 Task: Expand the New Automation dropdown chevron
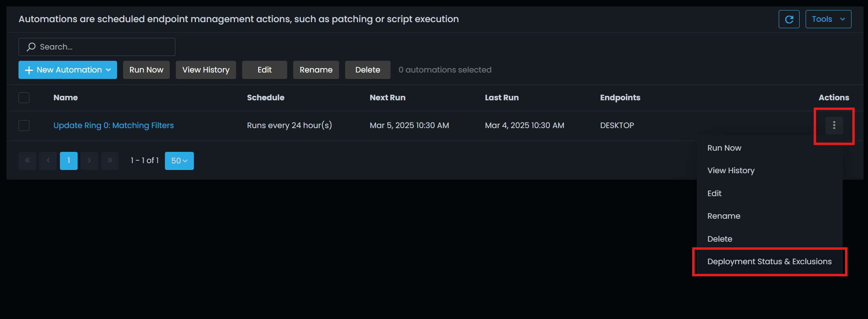coord(108,70)
